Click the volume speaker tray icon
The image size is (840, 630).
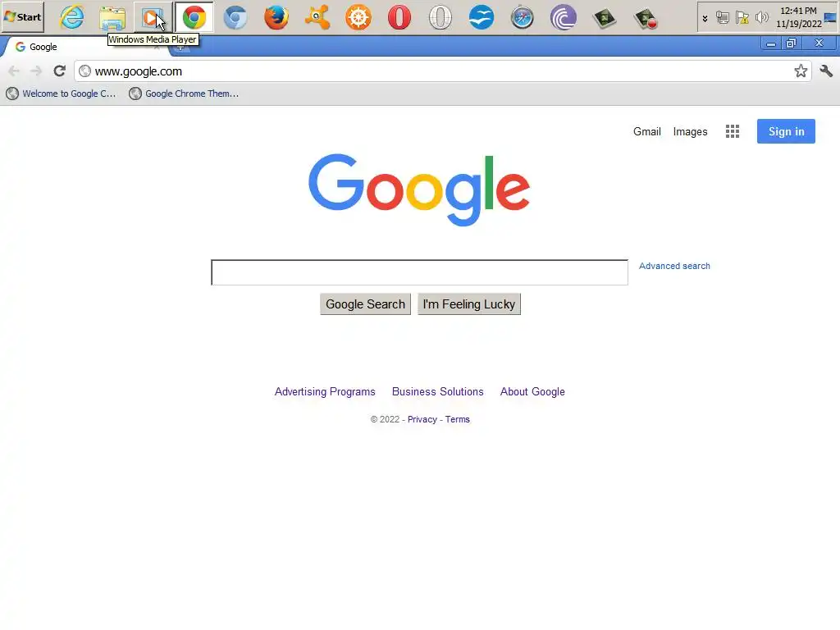coord(761,18)
